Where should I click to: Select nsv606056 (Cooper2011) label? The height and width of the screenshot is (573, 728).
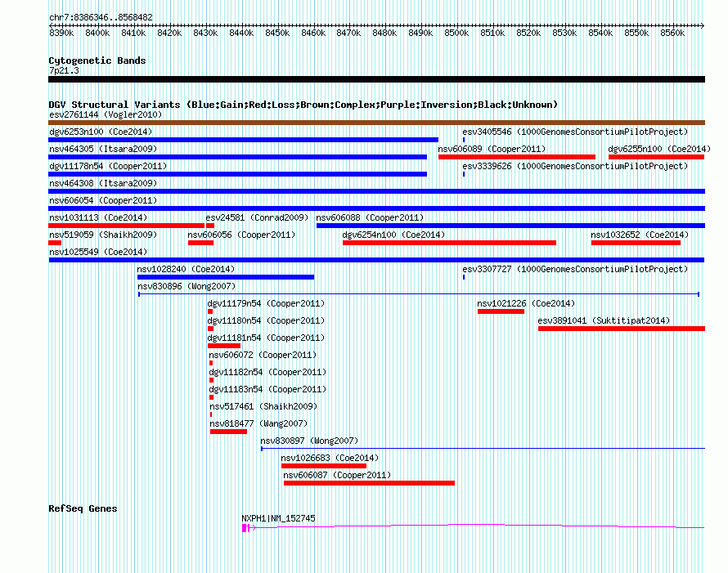[241, 235]
